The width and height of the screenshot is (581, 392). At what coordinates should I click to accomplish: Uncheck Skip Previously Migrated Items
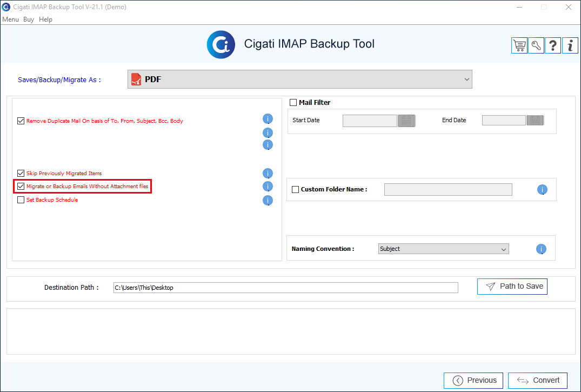21,173
